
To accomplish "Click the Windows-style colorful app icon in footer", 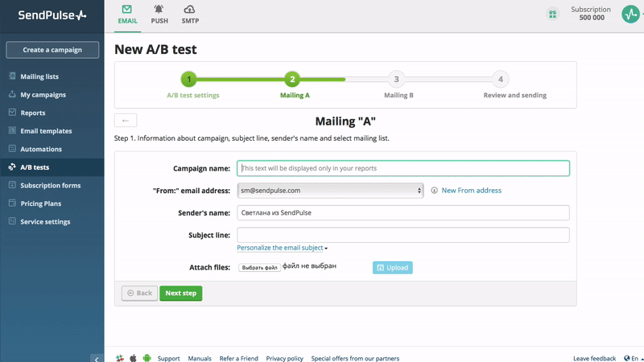I will click(120, 358).
